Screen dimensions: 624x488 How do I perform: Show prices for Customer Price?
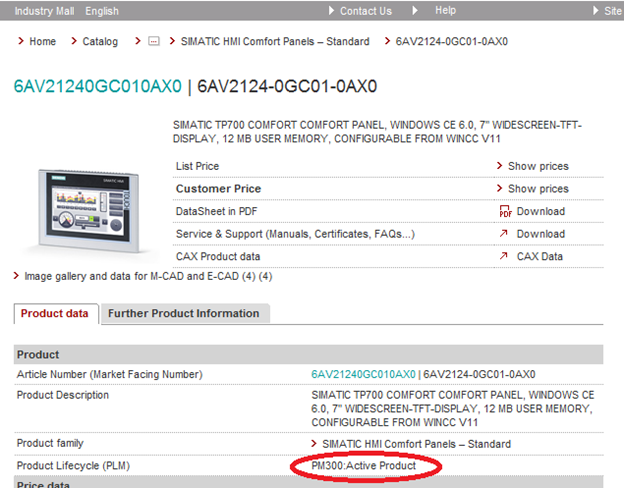click(x=538, y=189)
